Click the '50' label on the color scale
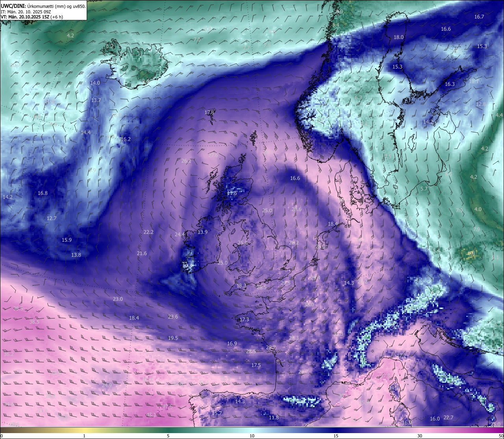 [x=501, y=436]
